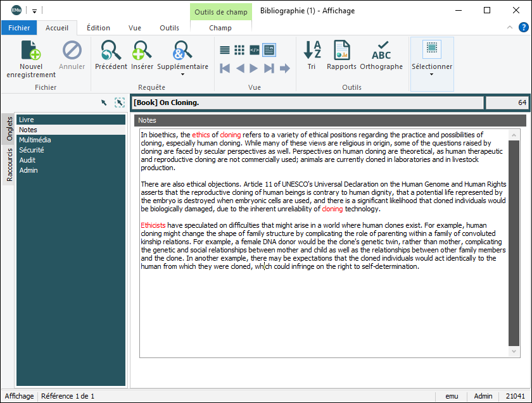Viewport: 532px width, 403px height.
Task: Open the Édition ribbon tab
Action: (98, 28)
